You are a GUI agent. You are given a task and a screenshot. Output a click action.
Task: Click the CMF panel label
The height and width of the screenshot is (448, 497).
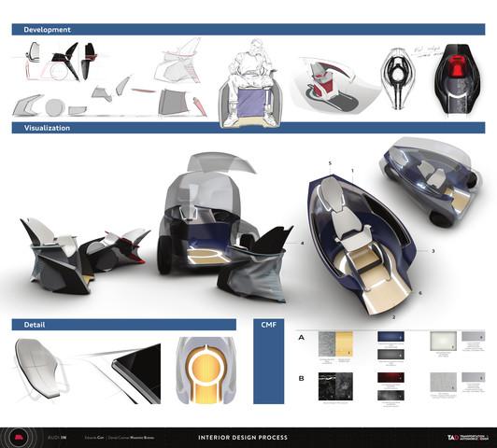pos(269,325)
